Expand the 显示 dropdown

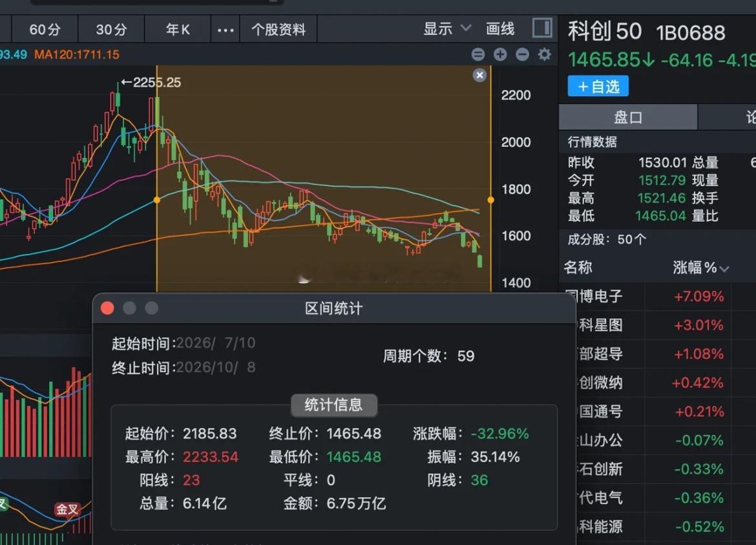(446, 29)
